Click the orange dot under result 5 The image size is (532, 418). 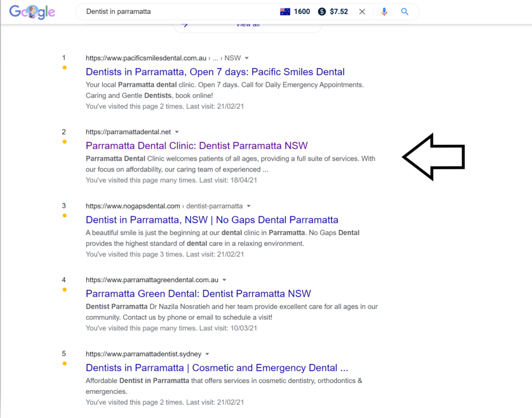point(64,363)
